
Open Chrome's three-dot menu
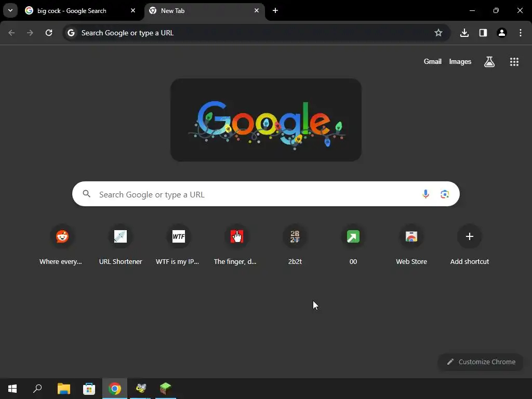[x=521, y=33]
